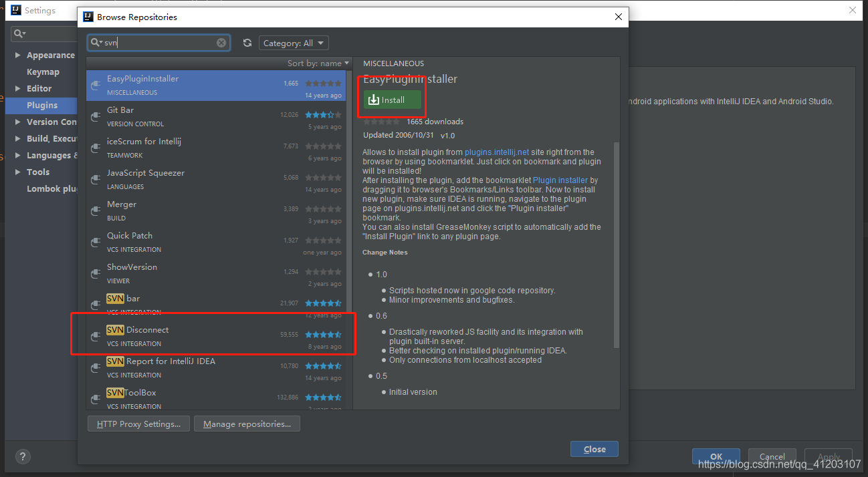Open HTTP Proxy Settings
868x477 pixels.
(138, 424)
